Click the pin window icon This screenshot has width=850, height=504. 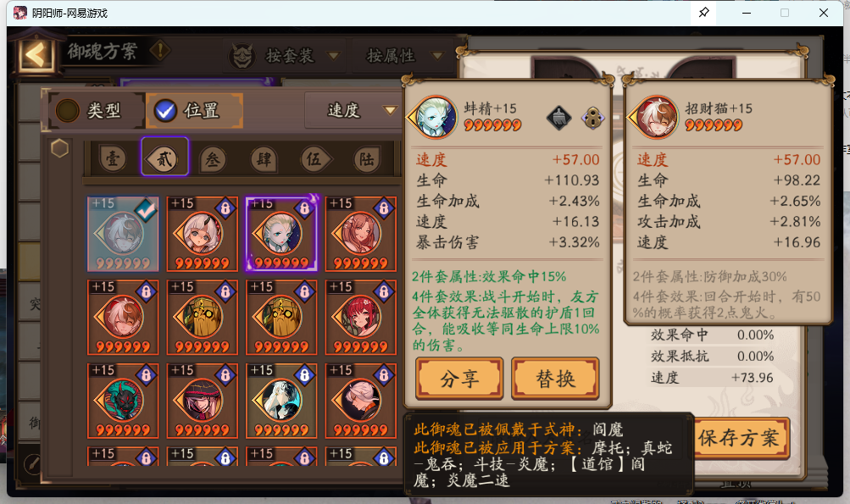[x=703, y=13]
